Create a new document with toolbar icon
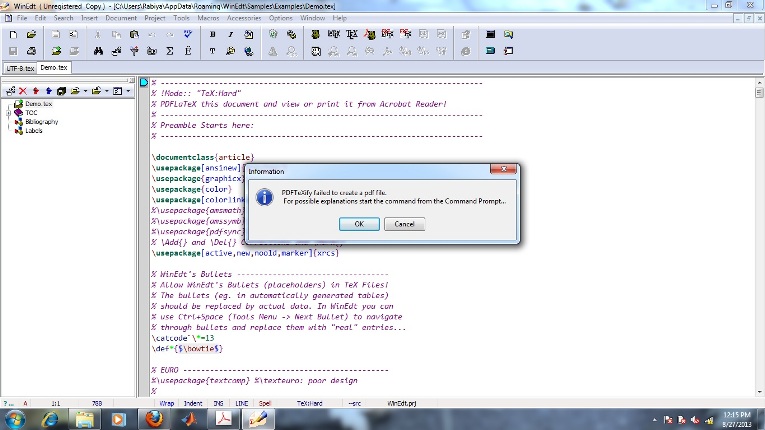The image size is (765, 430). point(13,35)
